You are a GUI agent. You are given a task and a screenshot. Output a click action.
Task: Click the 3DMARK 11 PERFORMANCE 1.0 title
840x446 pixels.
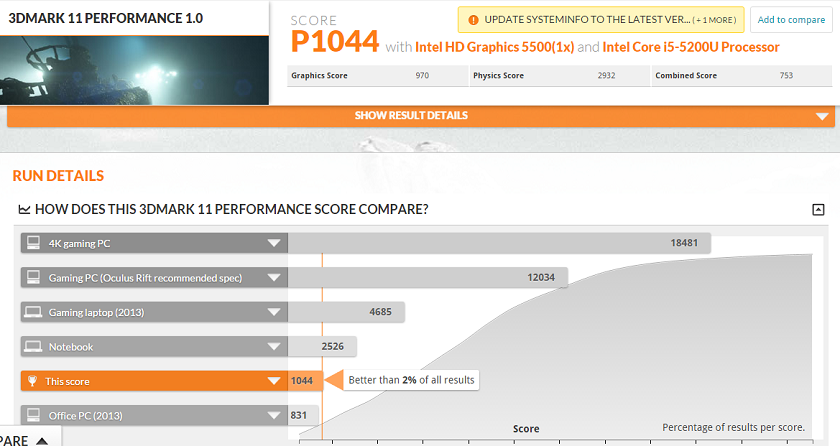point(106,18)
